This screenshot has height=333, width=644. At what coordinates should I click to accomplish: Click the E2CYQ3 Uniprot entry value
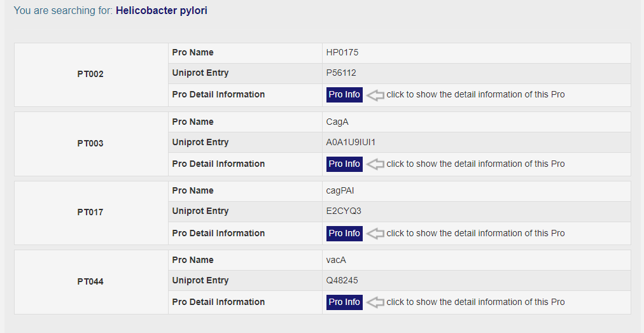(344, 211)
